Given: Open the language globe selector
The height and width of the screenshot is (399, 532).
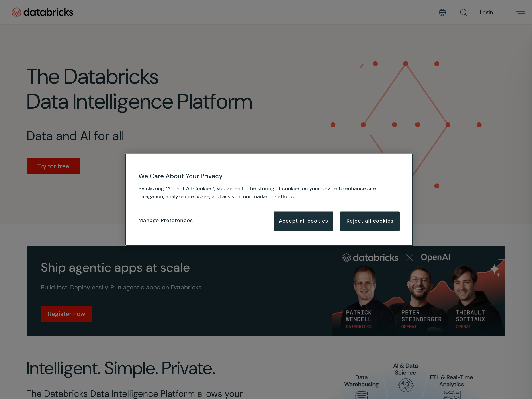Looking at the screenshot, I should [442, 12].
